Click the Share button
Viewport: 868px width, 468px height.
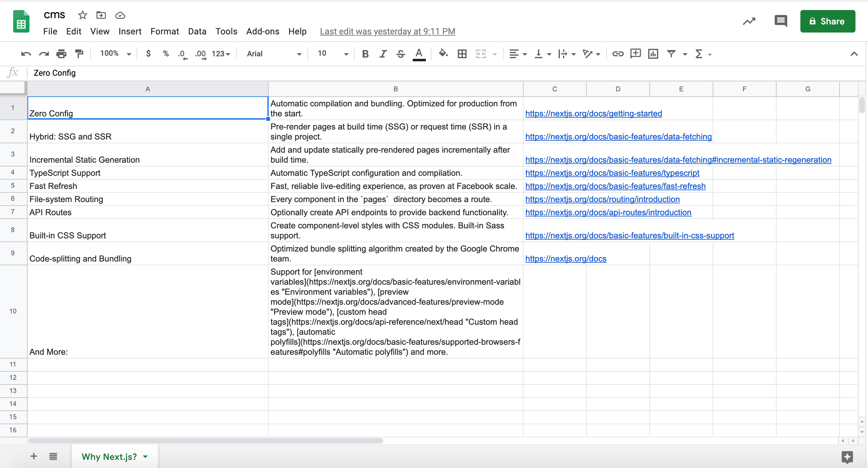828,21
